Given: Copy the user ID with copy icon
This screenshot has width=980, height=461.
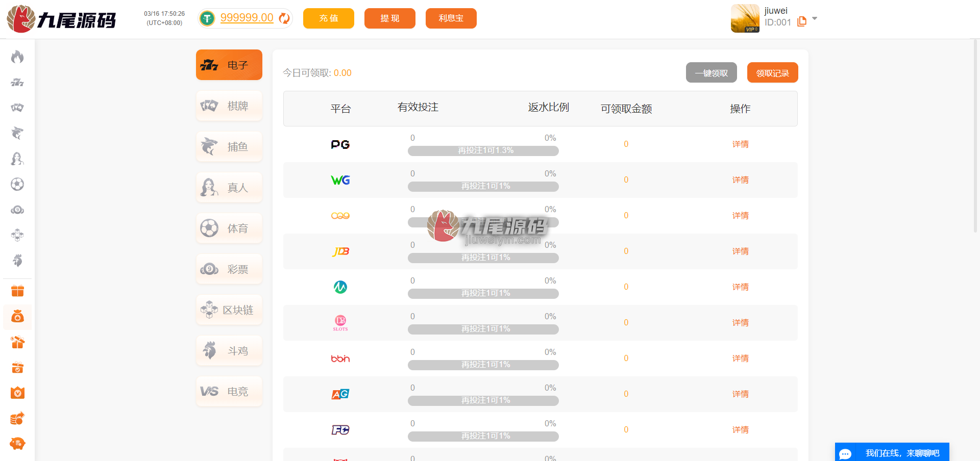Looking at the screenshot, I should [802, 21].
